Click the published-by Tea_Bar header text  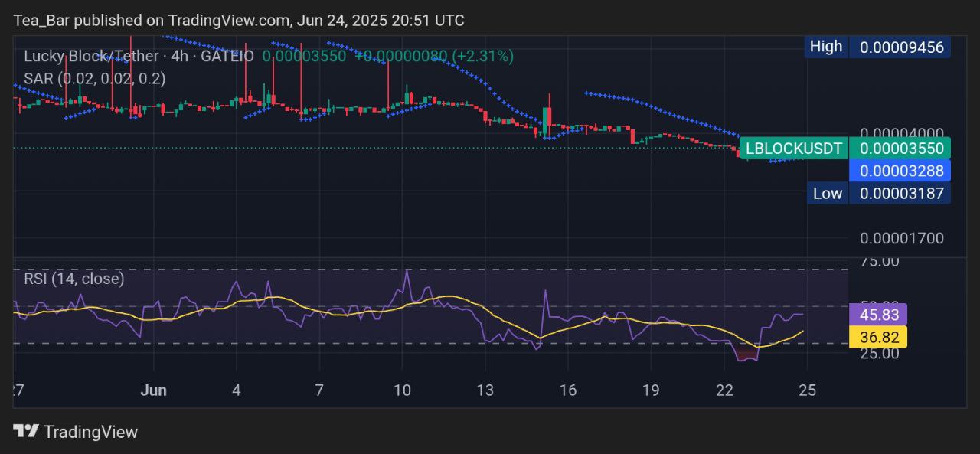(x=239, y=21)
